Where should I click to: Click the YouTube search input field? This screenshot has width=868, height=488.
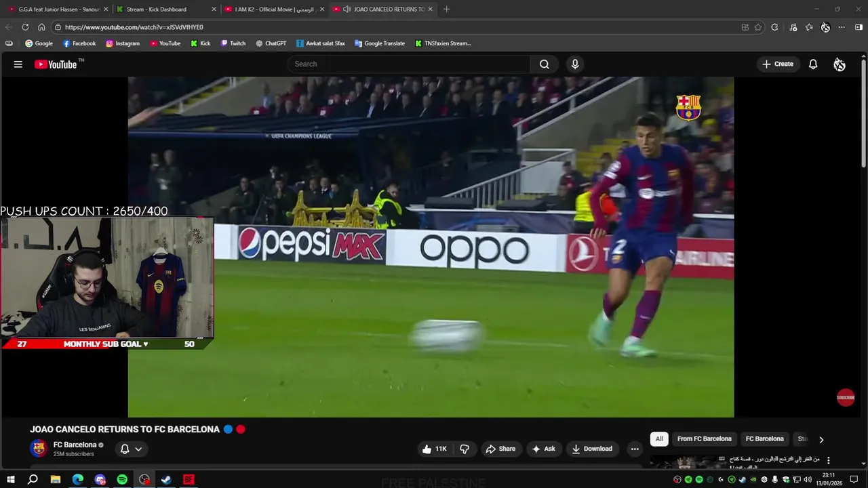409,64
